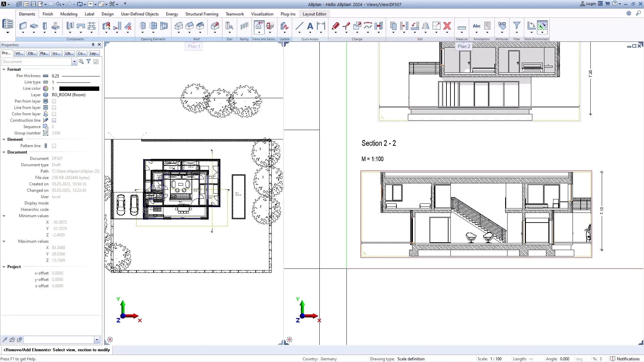644x362 pixels.
Task: Select the Stair tool icon
Action: [x=229, y=26]
